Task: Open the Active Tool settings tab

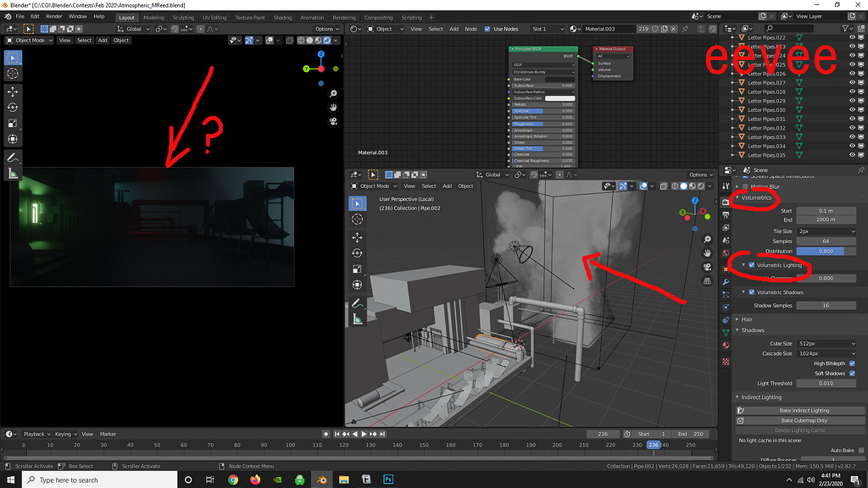Action: 726,186
